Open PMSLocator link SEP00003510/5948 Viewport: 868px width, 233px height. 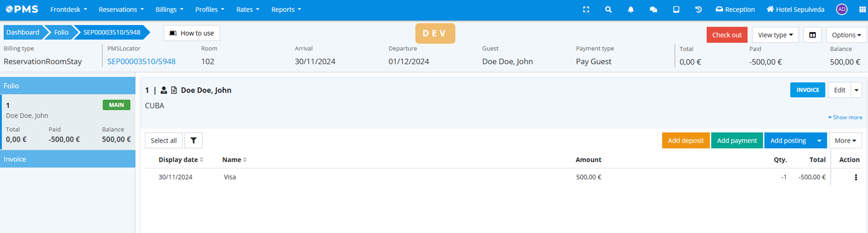(x=141, y=62)
